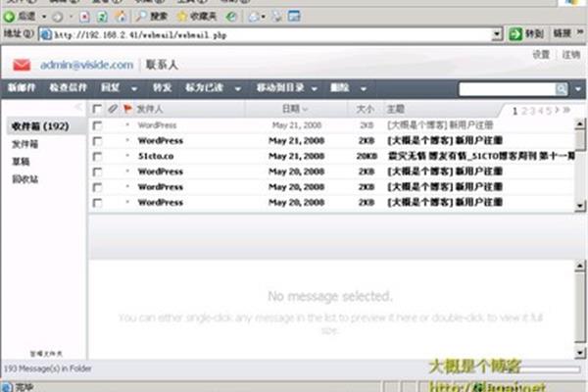Tick the select-all checkbox in list header
The width and height of the screenshot is (588, 392).
click(97, 109)
